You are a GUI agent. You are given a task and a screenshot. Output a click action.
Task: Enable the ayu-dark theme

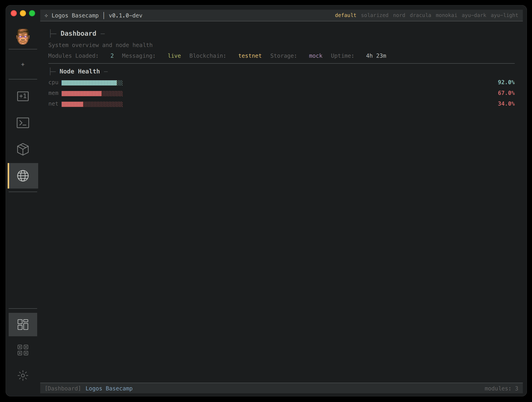474,15
